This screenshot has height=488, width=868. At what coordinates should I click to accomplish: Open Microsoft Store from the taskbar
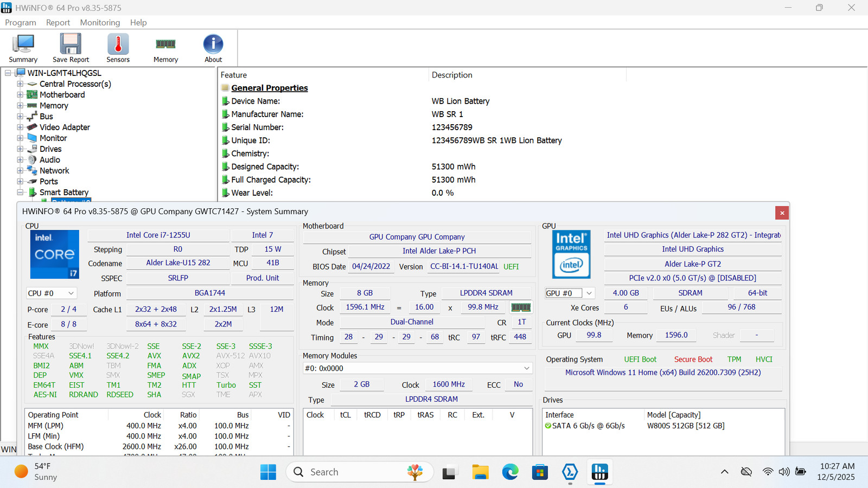[540, 472]
